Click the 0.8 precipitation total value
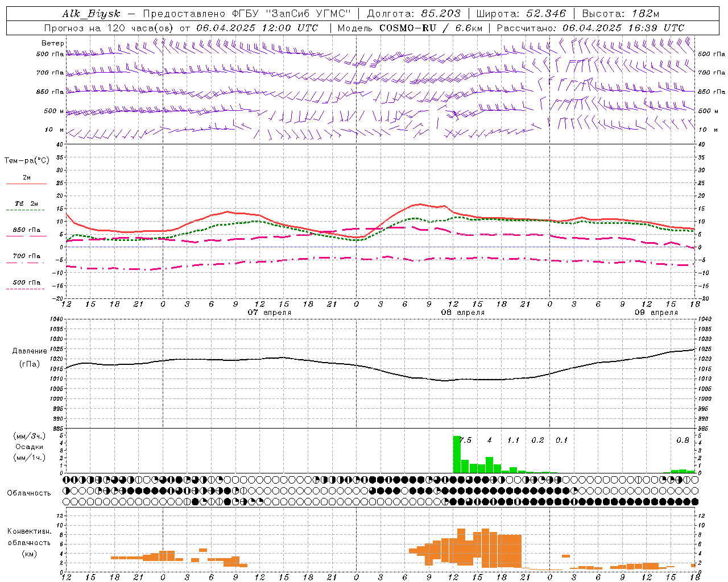This screenshot has width=728, height=582. pos(682,440)
